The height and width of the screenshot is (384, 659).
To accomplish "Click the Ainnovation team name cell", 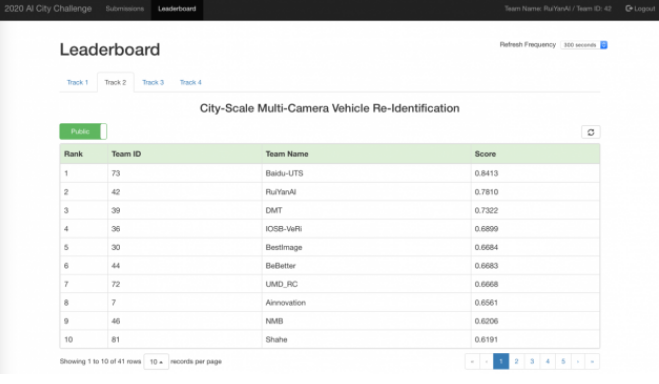I will 366,302.
